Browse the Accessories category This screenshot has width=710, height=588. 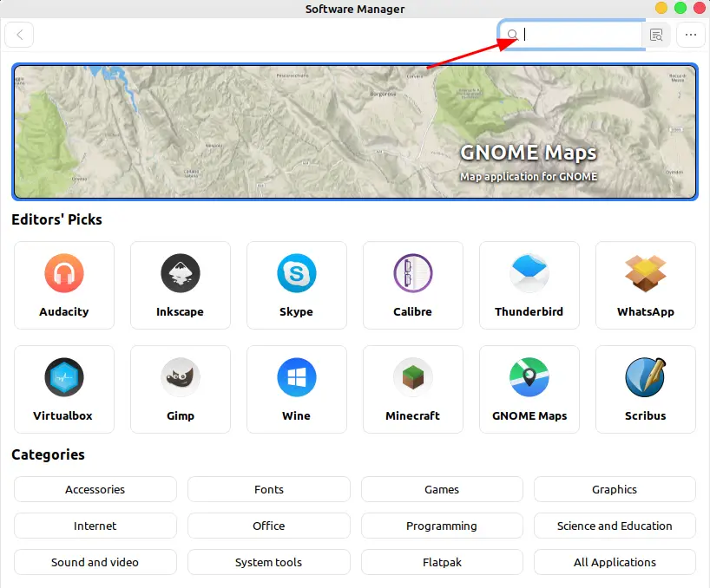coord(95,489)
